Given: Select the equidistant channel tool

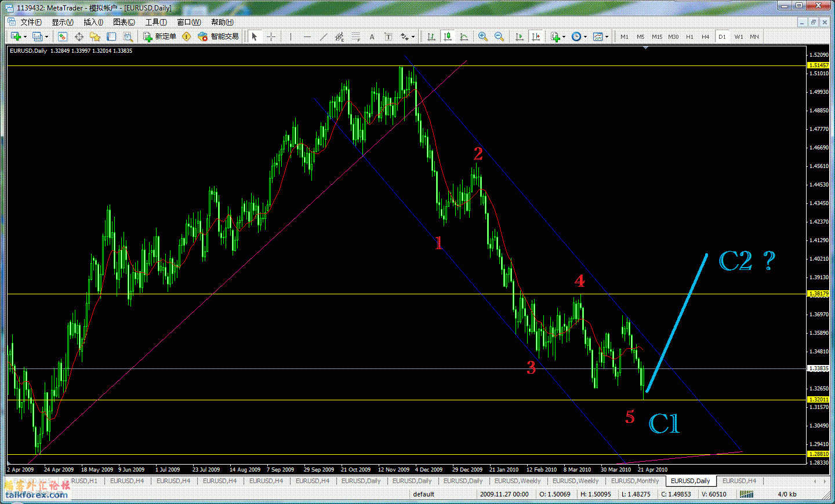Looking at the screenshot, I should click(340, 36).
